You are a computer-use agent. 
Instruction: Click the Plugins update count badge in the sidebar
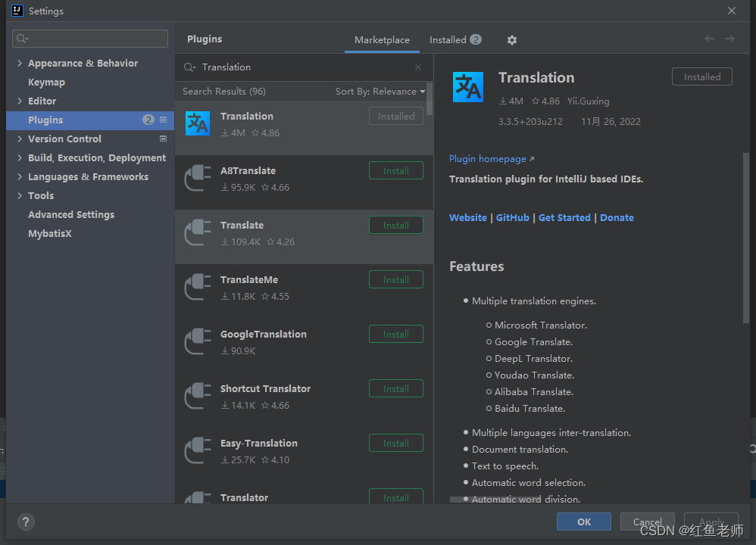[148, 120]
